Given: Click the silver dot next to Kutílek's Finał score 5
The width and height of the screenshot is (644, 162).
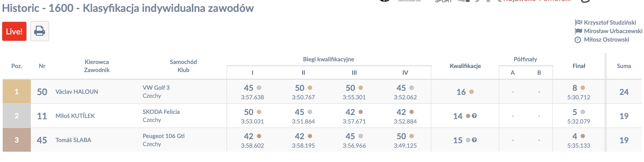Looking at the screenshot, I should click(583, 112).
